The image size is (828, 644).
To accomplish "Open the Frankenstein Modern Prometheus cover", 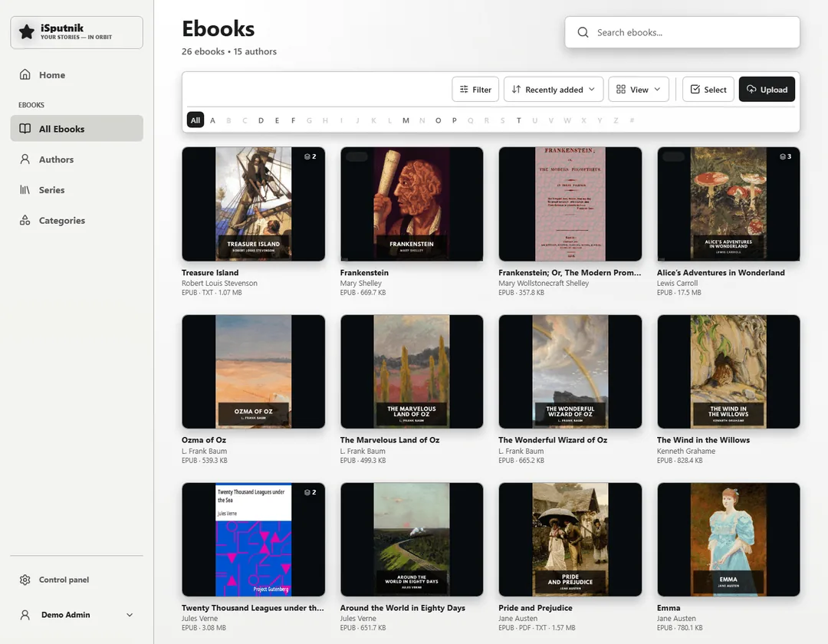I will [x=570, y=204].
